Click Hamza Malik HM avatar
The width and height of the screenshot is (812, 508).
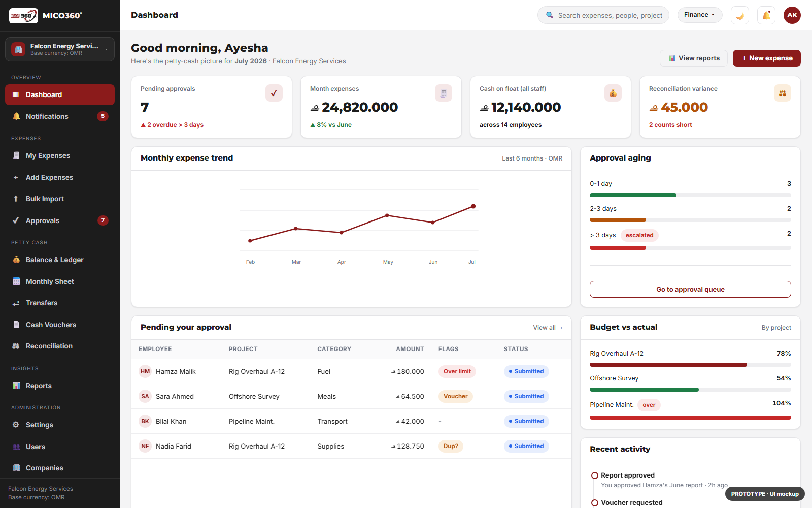click(145, 371)
